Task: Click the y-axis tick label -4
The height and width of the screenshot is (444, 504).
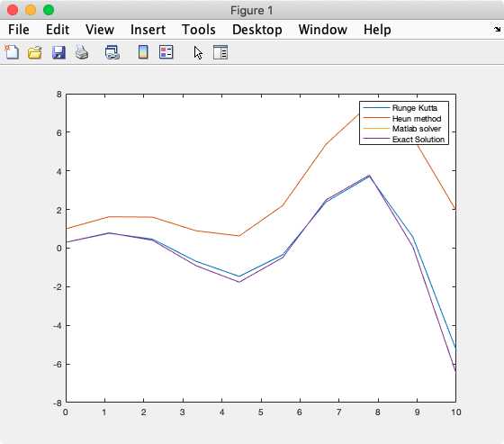Action: [x=58, y=326]
